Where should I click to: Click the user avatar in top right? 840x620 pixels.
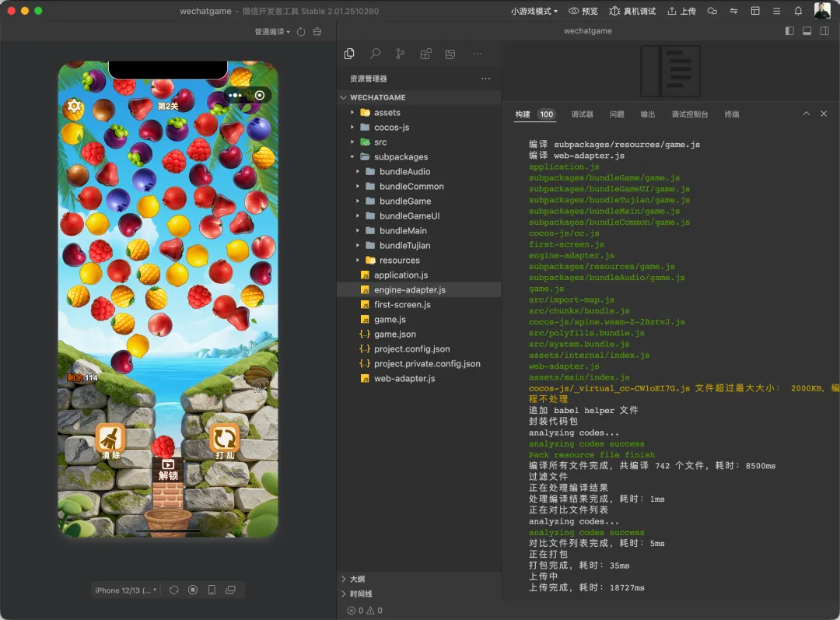[822, 11]
